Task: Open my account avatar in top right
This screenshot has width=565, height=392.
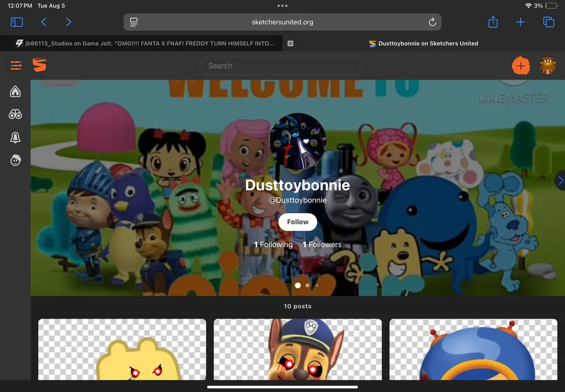Action: click(547, 65)
